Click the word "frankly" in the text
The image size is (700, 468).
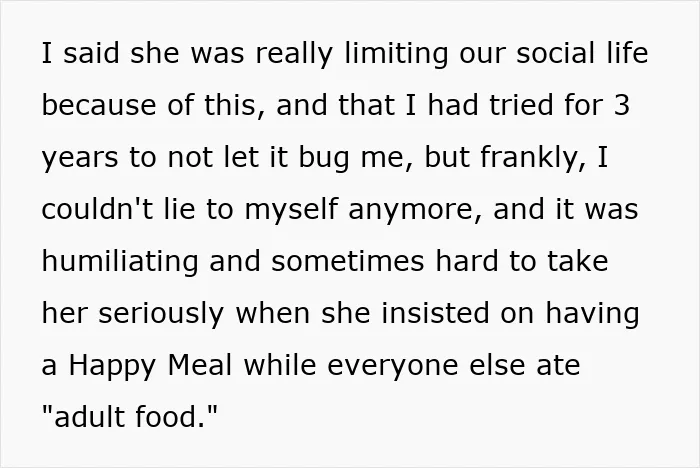coord(529,158)
